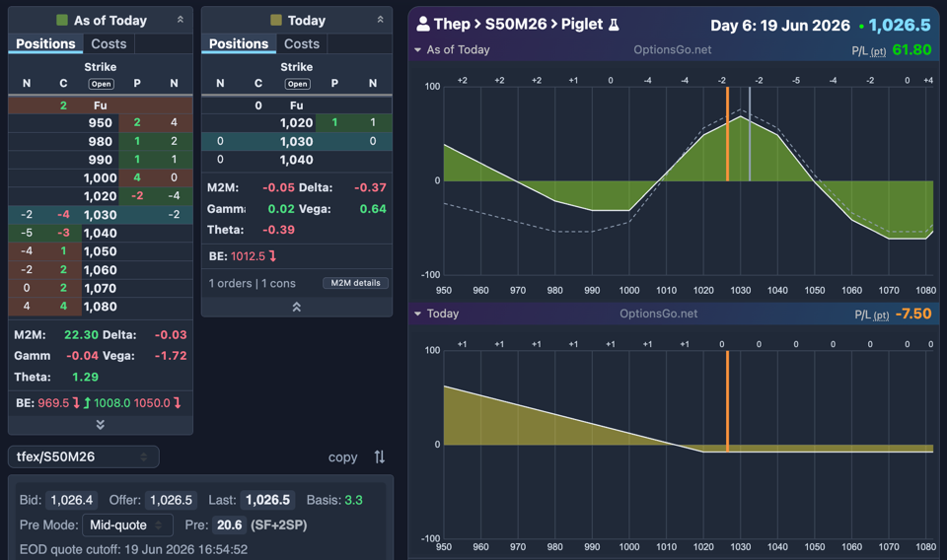Click strike 1,040 in Today table
Image resolution: width=947 pixels, height=560 pixels.
(297, 160)
